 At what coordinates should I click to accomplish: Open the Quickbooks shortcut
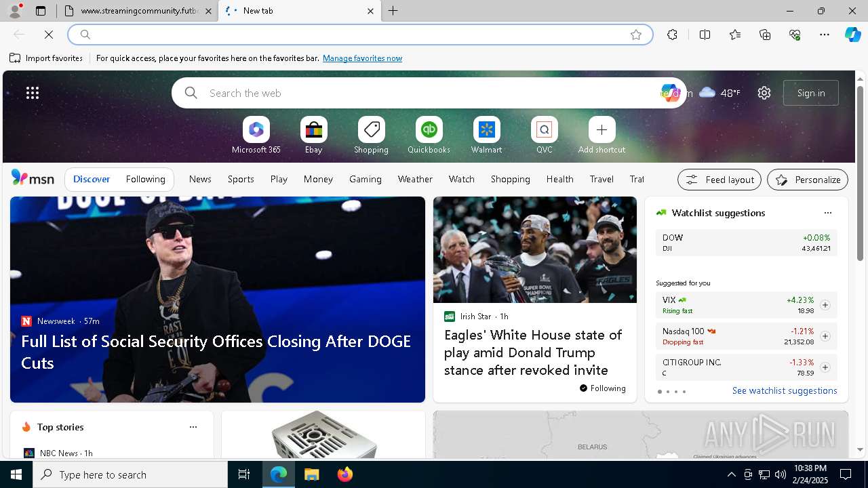[x=429, y=135]
